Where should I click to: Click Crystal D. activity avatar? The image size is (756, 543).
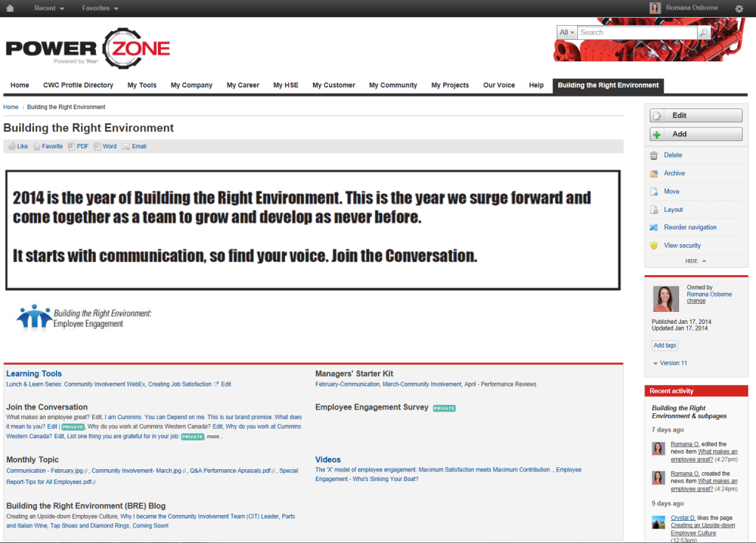pos(658,522)
